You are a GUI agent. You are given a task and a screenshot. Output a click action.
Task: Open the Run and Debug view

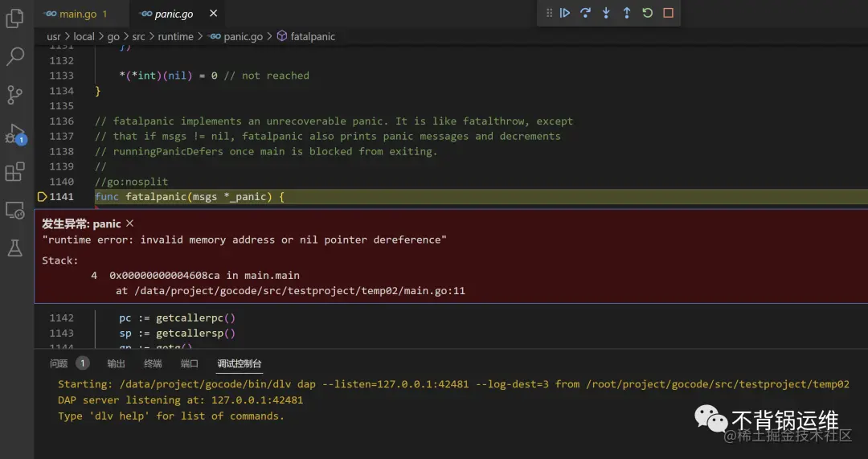tap(14, 133)
